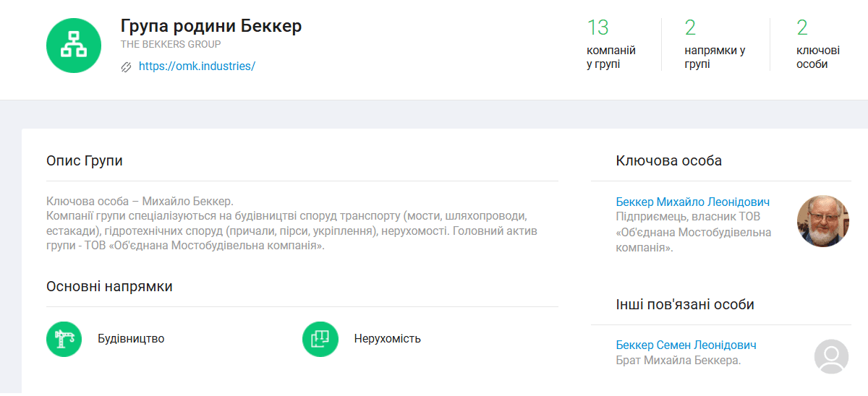
Task: Click the Основні напрямки section heading
Action: (109, 286)
